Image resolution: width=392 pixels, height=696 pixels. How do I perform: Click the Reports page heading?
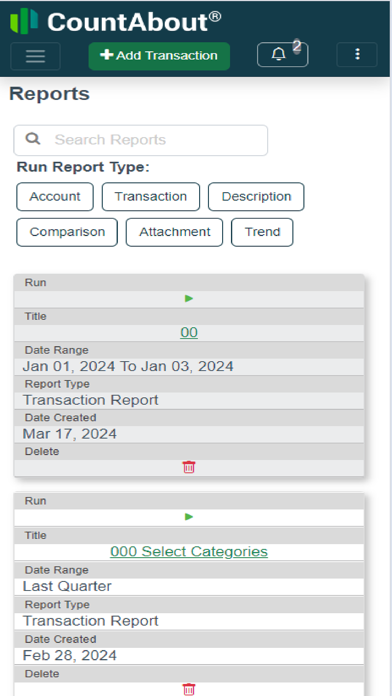(49, 94)
